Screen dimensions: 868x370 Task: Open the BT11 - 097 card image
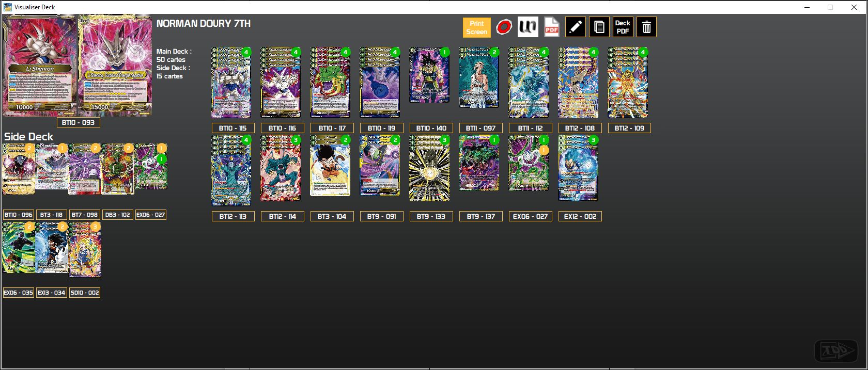pos(479,77)
